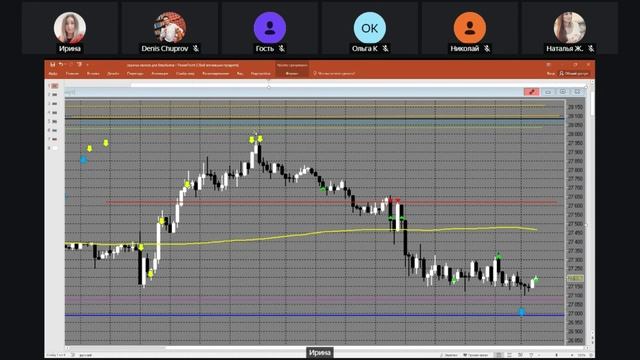Screen dimensions: 640x360
Task: Click the Общий доступ share button
Action: pos(574,73)
